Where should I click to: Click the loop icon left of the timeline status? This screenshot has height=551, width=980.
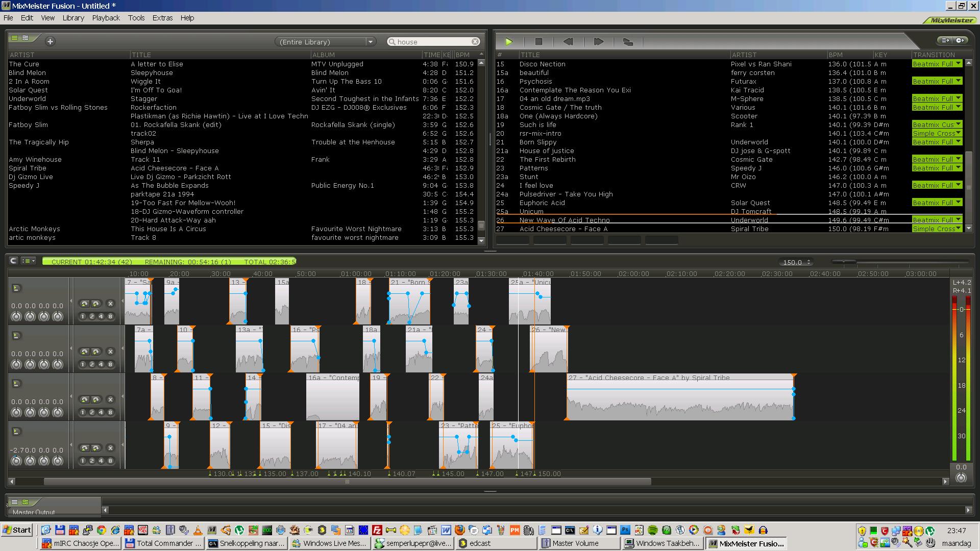(x=14, y=261)
